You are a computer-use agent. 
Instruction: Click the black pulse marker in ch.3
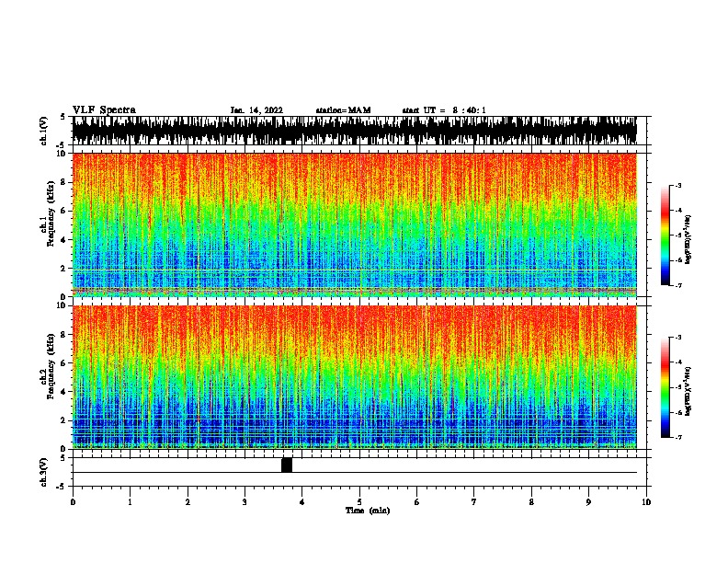287,465
